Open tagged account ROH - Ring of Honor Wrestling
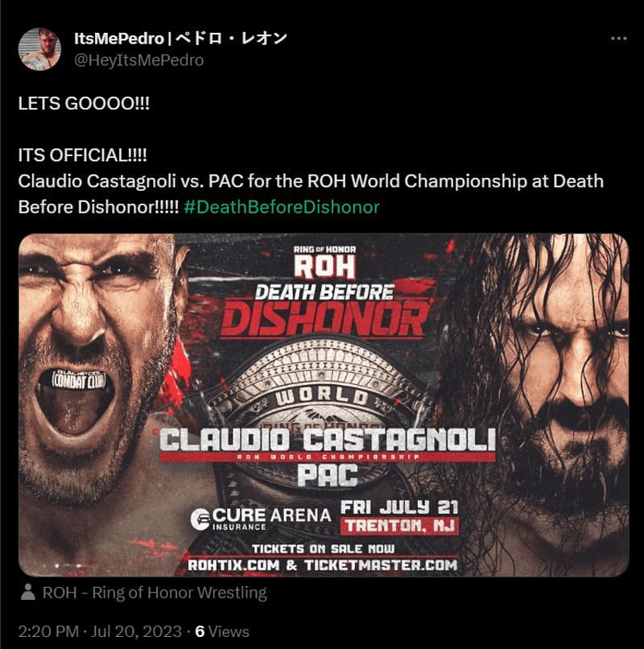This screenshot has height=649, width=644. [x=155, y=593]
